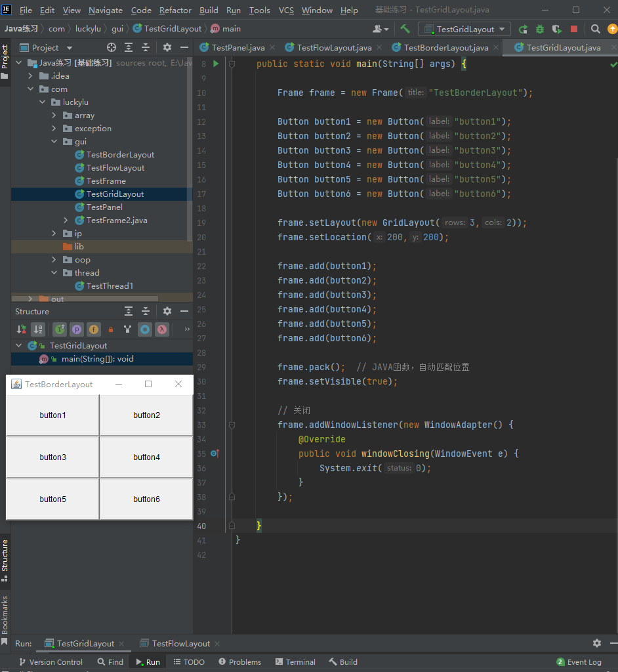Select TestFrame class in project tree

[x=106, y=181]
